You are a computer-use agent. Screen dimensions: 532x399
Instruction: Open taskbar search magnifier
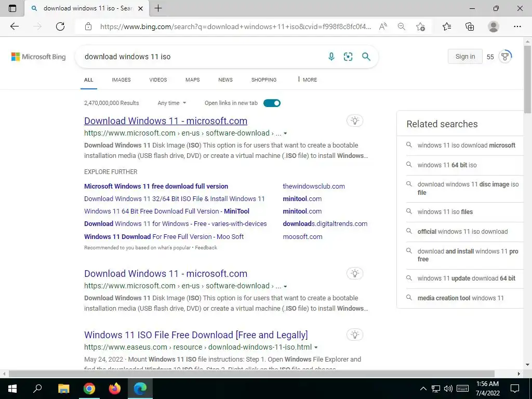click(x=37, y=388)
